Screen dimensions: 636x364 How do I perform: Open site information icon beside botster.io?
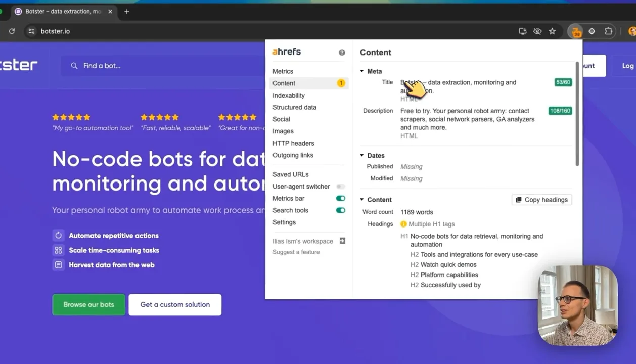(31, 31)
